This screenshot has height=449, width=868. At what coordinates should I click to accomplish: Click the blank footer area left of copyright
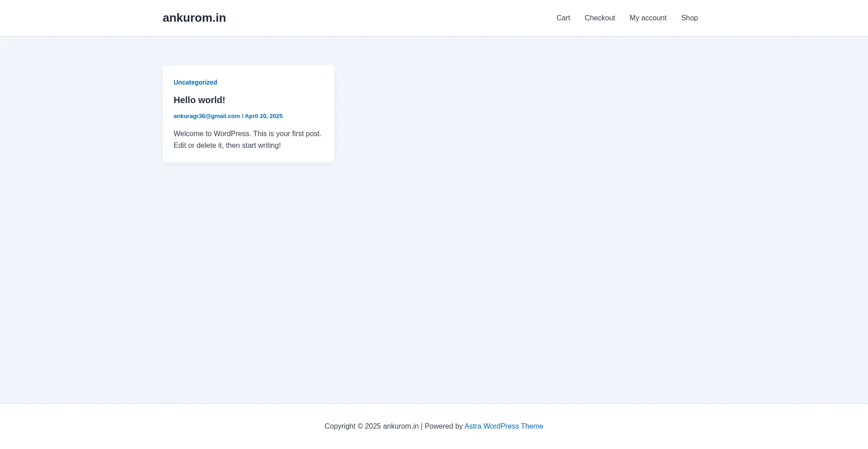[181, 426]
